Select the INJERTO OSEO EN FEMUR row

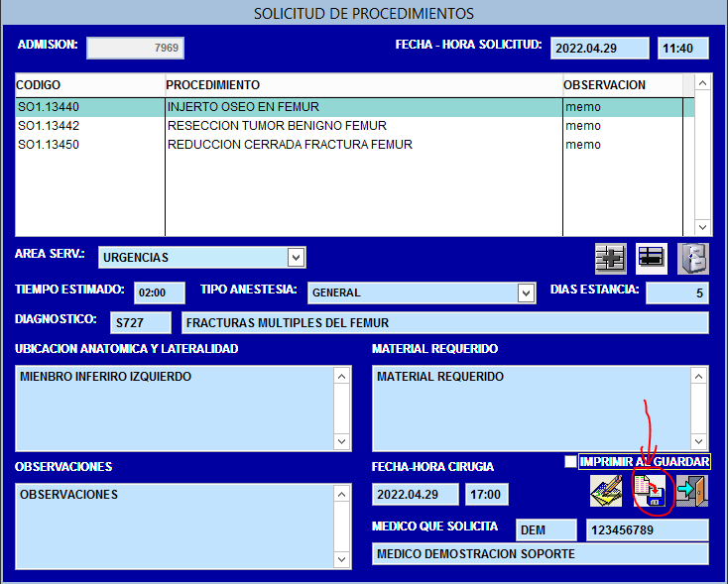355,107
